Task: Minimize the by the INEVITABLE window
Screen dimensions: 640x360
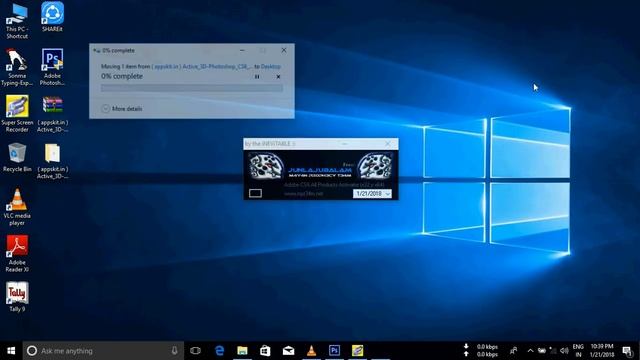Action: [x=344, y=144]
